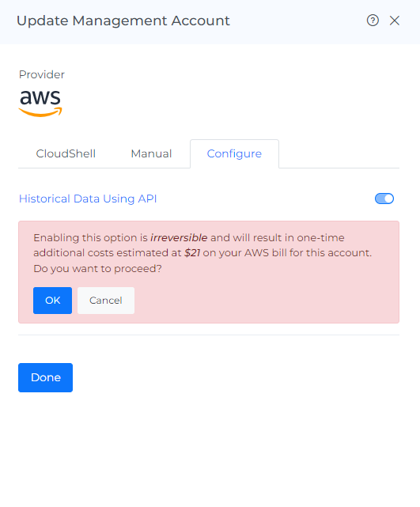
Task: Switch to the Manual tab
Action: 151,153
